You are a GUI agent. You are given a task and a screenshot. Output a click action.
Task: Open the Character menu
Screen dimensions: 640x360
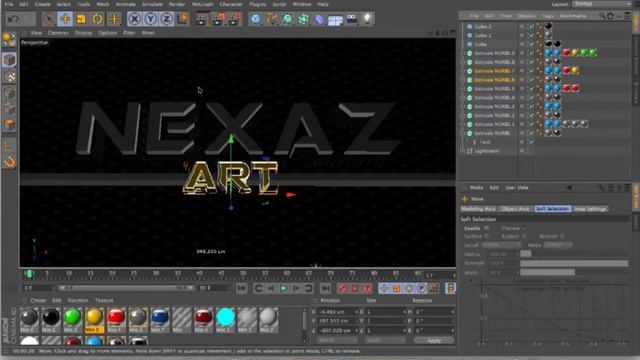231,4
